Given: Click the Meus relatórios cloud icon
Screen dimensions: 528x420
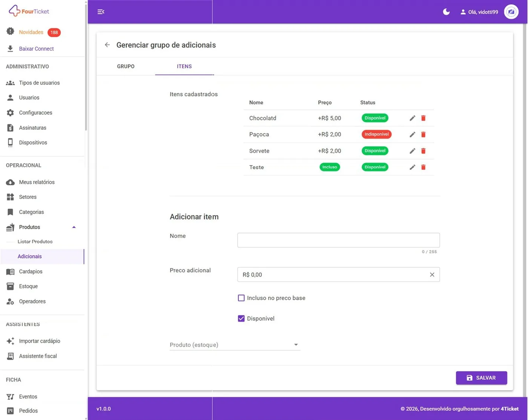Looking at the screenshot, I should (x=10, y=182).
